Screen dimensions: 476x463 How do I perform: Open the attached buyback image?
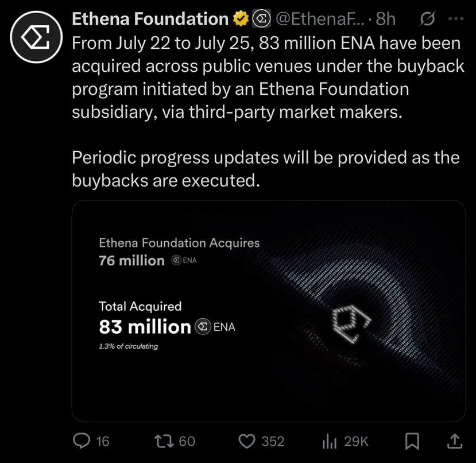click(x=269, y=311)
